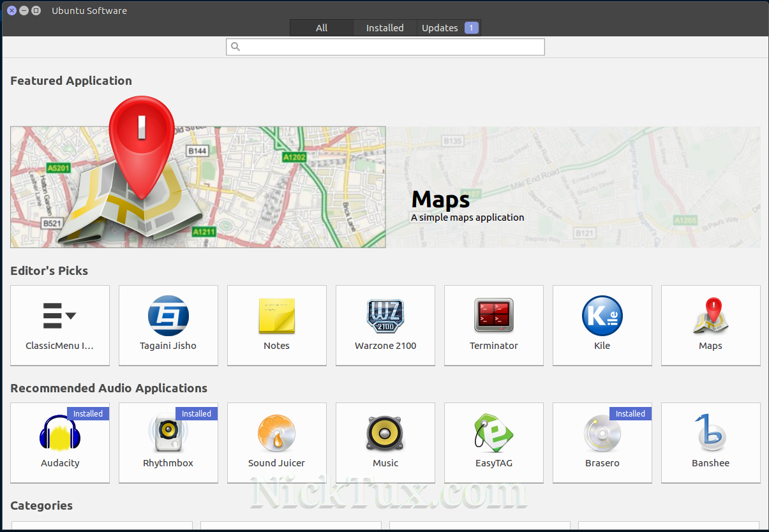Screen dimensions: 769x532
Task: Click 'A simple maps application' description
Action: tap(468, 218)
